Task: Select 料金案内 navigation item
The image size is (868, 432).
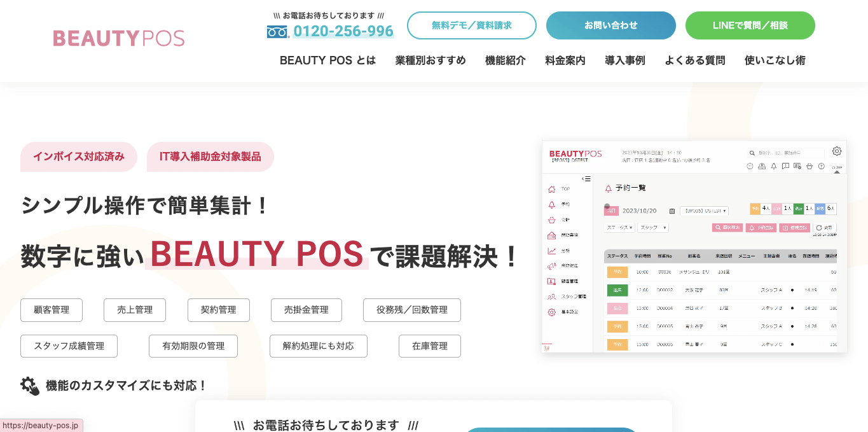Action: 565,60
